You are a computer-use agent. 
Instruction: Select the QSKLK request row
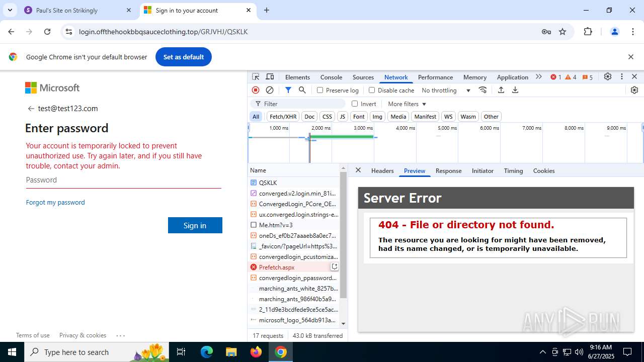click(x=294, y=183)
